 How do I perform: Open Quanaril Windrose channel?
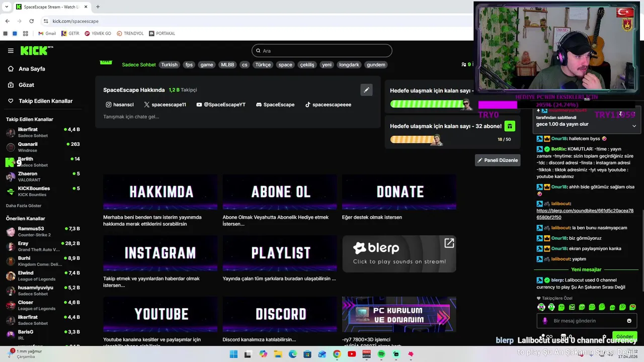pos(43,147)
